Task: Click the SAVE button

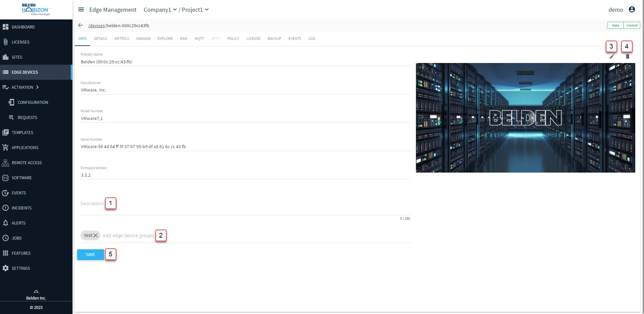Action: click(91, 255)
